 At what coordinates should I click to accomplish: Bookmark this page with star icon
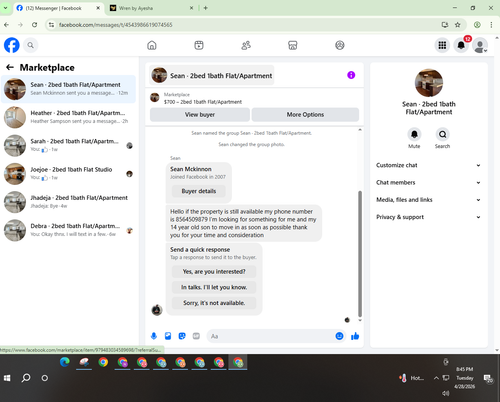coord(458,25)
